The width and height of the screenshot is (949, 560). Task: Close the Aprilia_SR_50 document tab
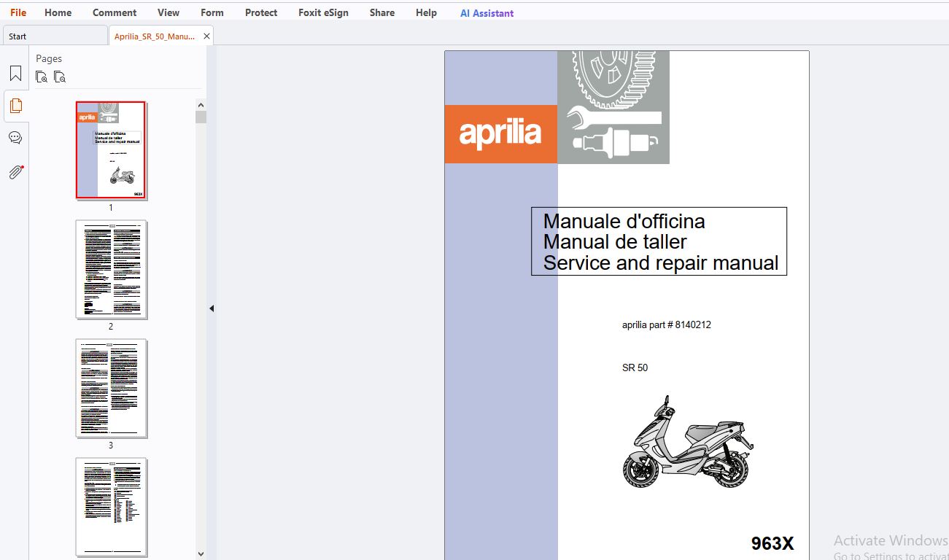(x=207, y=36)
